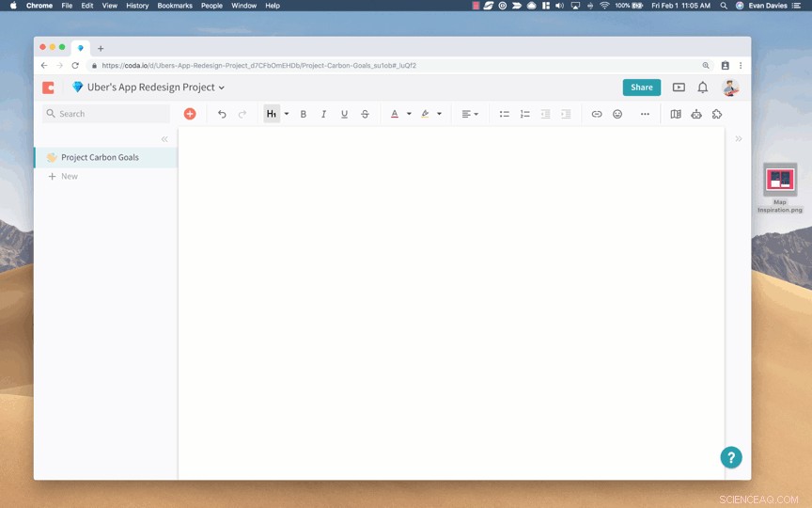Focus the sidebar Search field
The width and height of the screenshot is (812, 508).
pyautogui.click(x=106, y=114)
